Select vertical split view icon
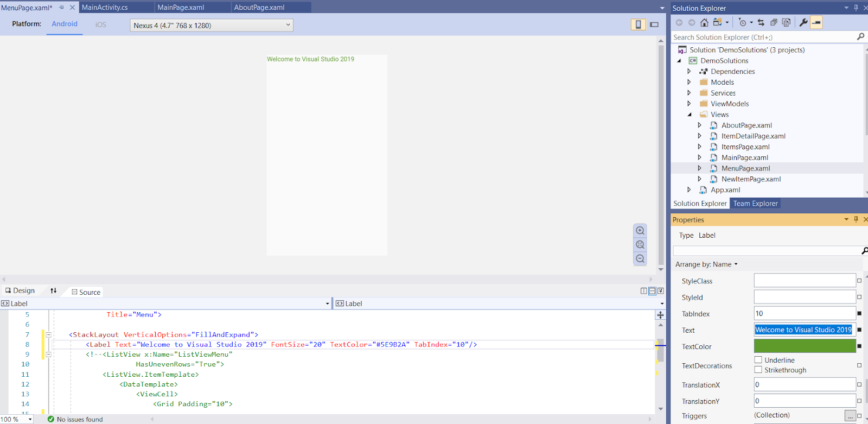This screenshot has height=424, width=868. click(x=644, y=291)
